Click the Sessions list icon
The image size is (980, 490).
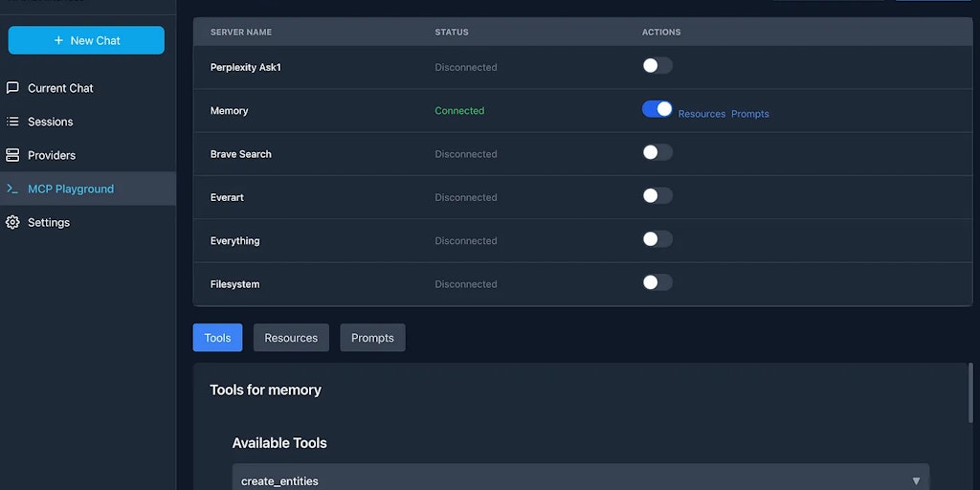point(12,122)
